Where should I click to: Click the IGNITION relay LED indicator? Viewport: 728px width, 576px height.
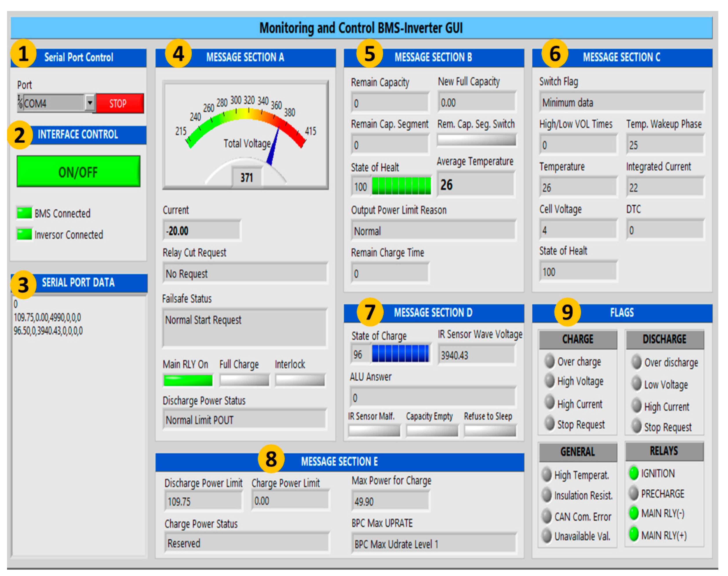pos(633,473)
